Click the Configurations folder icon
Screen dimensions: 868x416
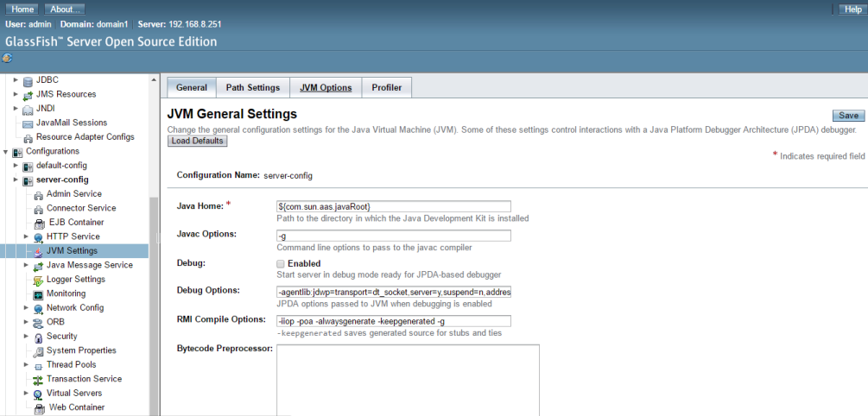[x=17, y=152]
